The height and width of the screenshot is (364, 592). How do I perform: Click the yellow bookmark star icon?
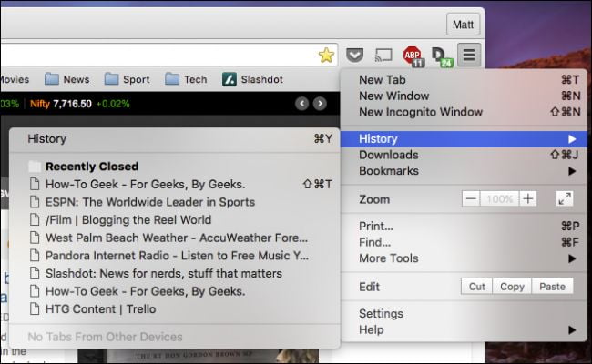[x=326, y=56]
